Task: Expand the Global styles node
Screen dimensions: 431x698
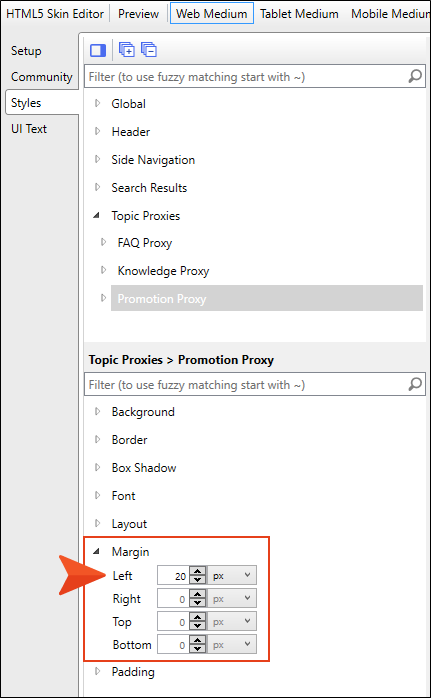Action: tap(98, 104)
